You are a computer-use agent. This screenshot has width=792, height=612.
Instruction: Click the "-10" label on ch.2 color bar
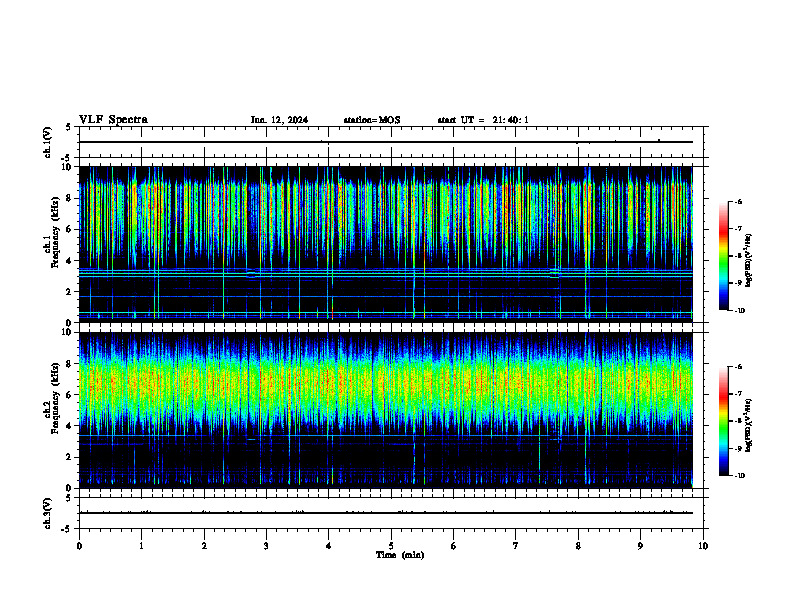(740, 476)
